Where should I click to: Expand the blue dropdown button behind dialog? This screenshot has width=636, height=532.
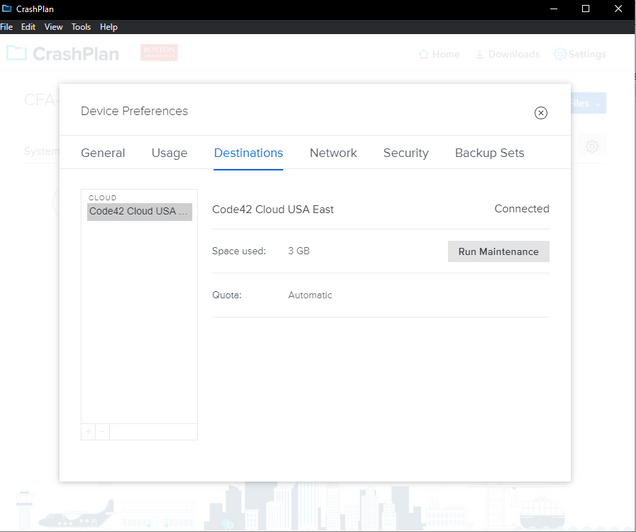(598, 103)
